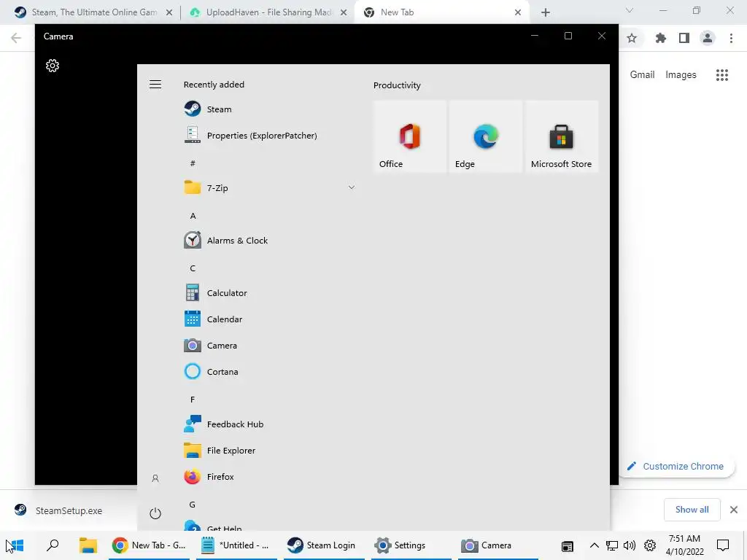Switch to Untitled Notepad taskbar button
This screenshot has width=747, height=560.
(237, 545)
